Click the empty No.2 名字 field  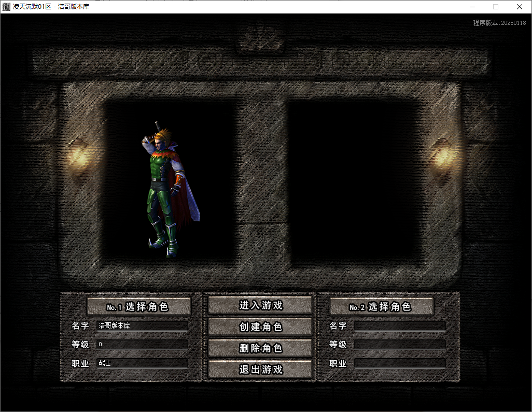click(399, 326)
